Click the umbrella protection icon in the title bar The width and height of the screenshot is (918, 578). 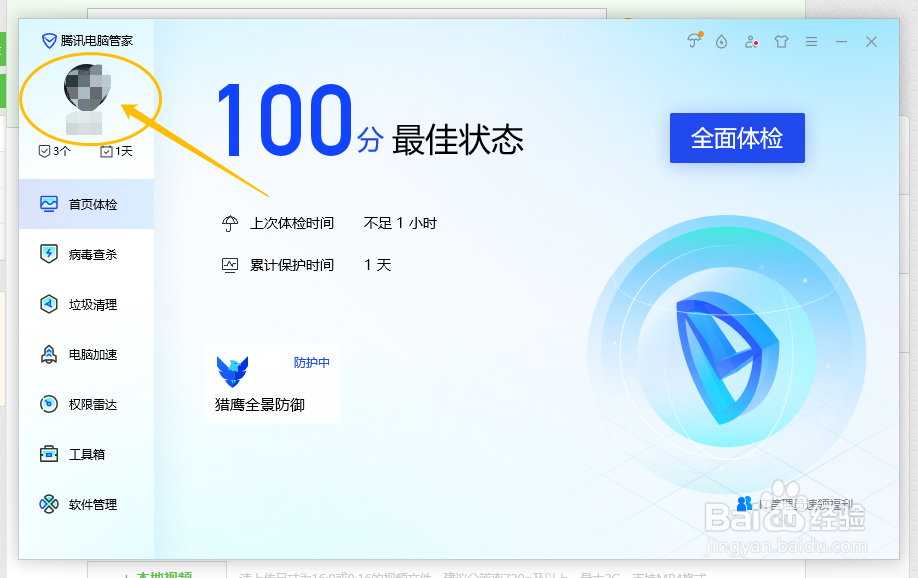click(x=694, y=40)
